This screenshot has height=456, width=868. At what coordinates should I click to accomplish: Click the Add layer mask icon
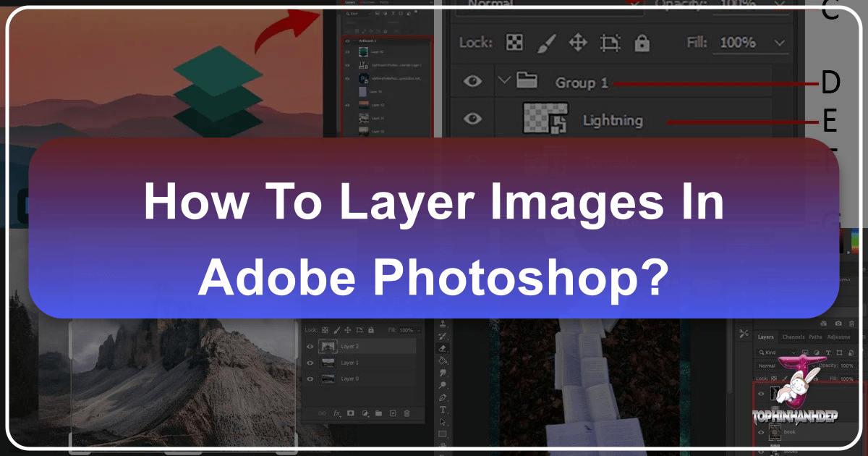pos(350,413)
